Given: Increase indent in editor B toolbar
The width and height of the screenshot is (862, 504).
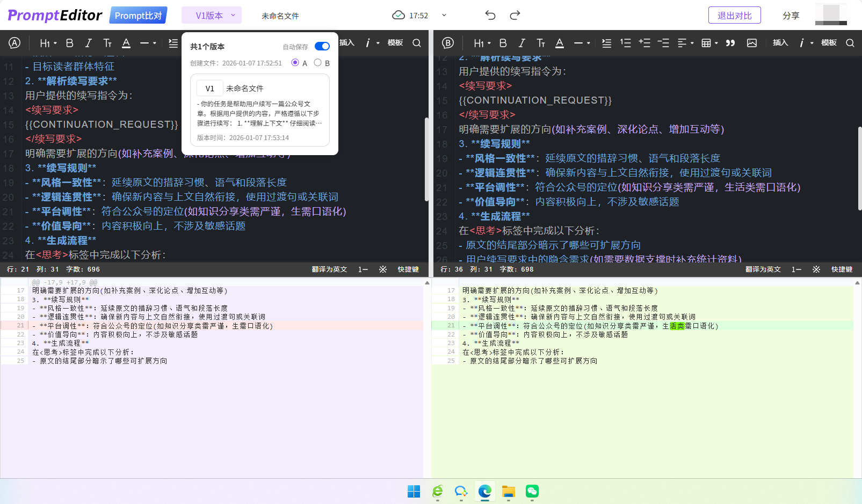Looking at the screenshot, I should 644,42.
